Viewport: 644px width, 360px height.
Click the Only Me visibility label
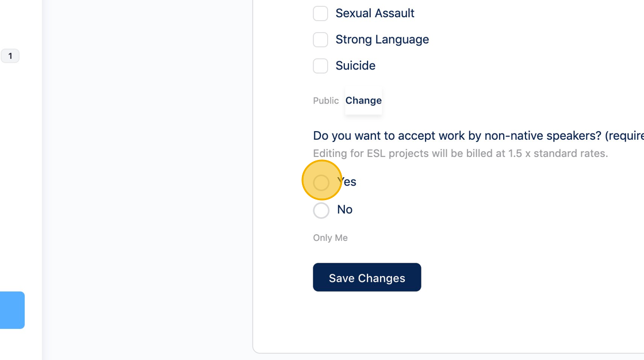330,238
